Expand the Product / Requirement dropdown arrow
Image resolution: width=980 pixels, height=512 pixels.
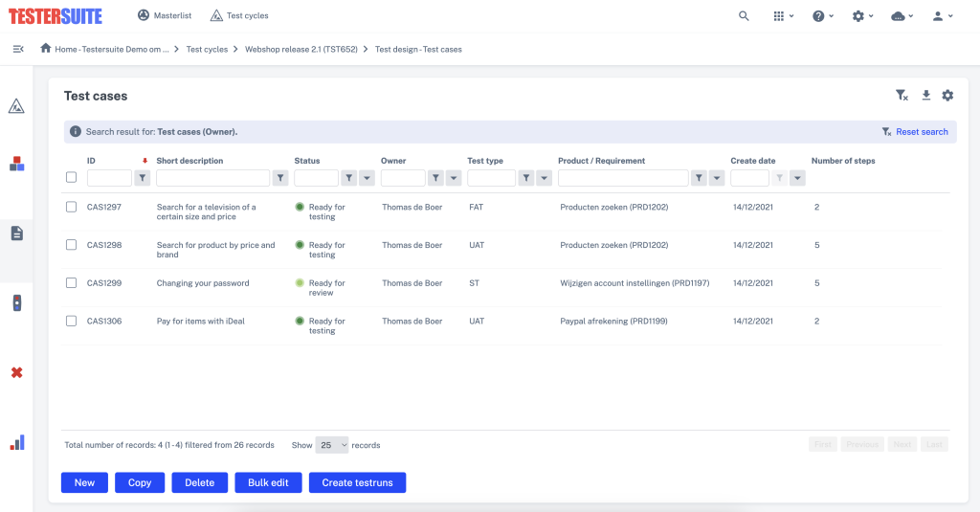(717, 178)
